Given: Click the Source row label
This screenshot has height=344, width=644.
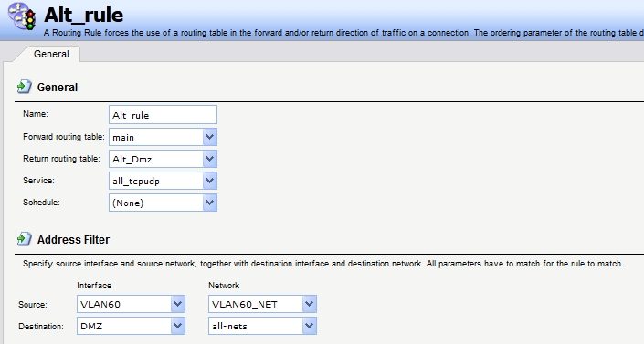Looking at the screenshot, I should [x=33, y=305].
